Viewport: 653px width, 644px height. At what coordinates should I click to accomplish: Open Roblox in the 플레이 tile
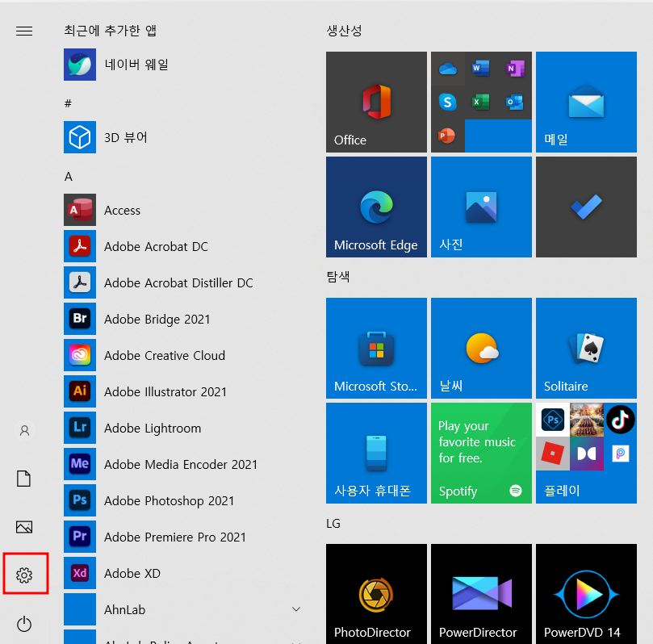tap(553, 454)
